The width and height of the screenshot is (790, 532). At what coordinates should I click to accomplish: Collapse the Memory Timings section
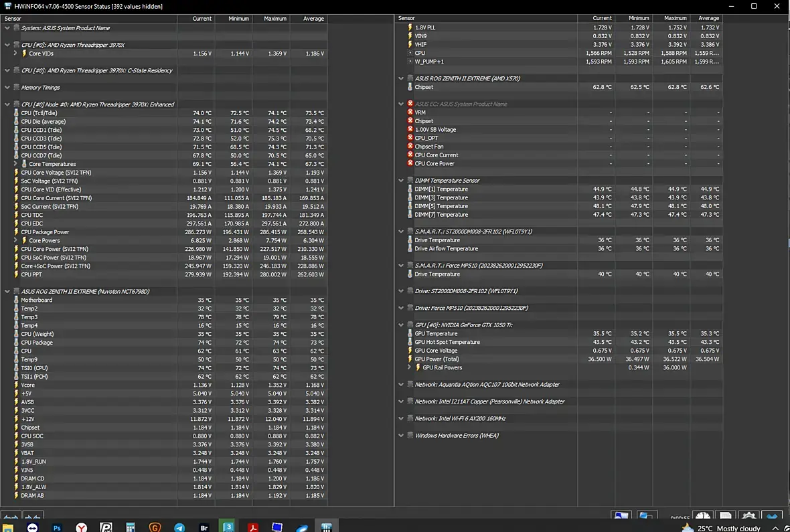pyautogui.click(x=8, y=88)
